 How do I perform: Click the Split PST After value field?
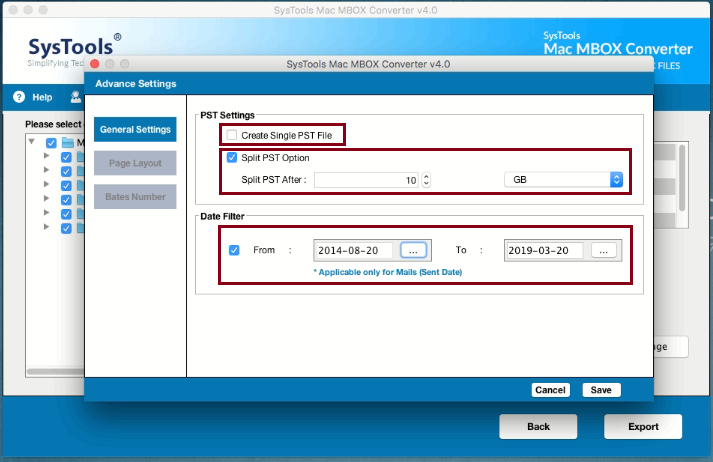coord(366,180)
